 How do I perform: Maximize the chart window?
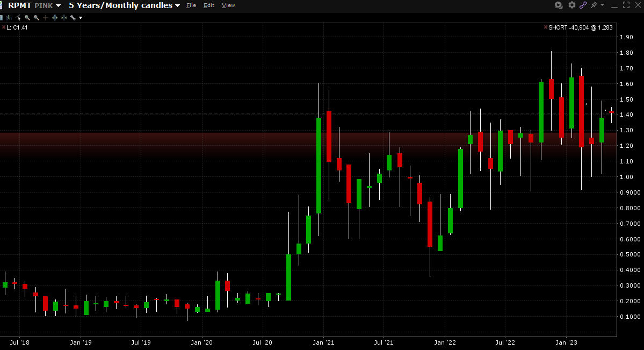click(x=626, y=5)
